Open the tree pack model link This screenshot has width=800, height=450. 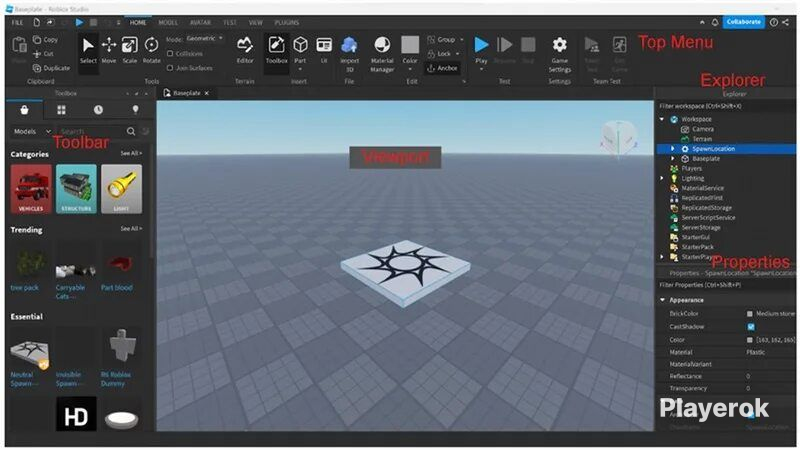click(x=24, y=288)
